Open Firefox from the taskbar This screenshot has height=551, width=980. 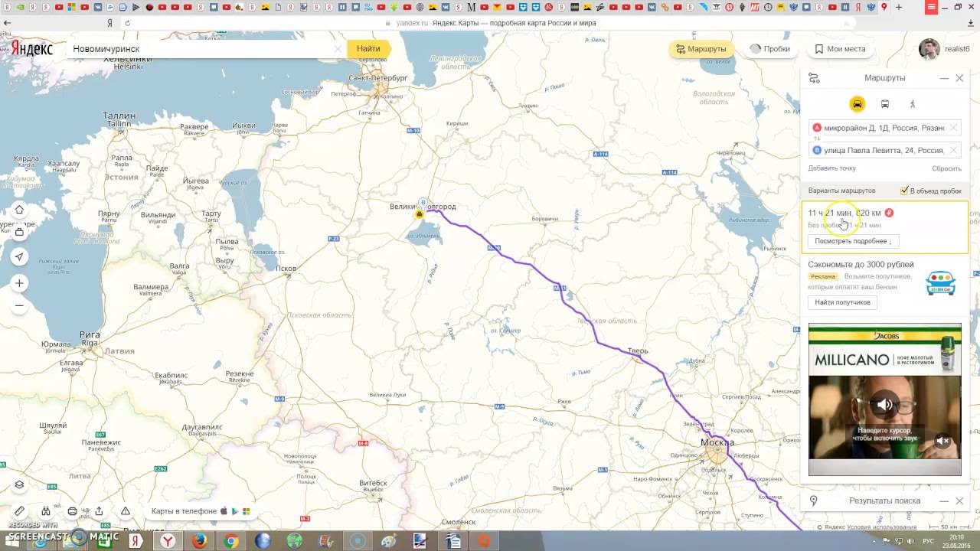click(x=199, y=541)
